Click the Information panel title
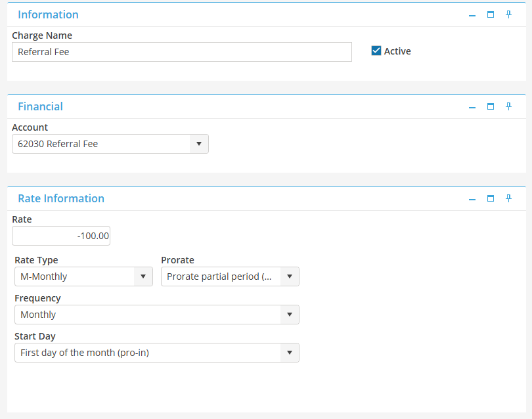 pos(48,14)
